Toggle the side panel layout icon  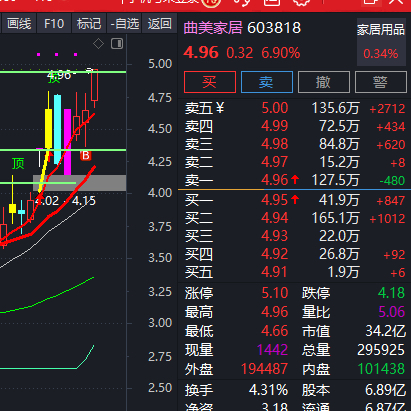coord(117,44)
